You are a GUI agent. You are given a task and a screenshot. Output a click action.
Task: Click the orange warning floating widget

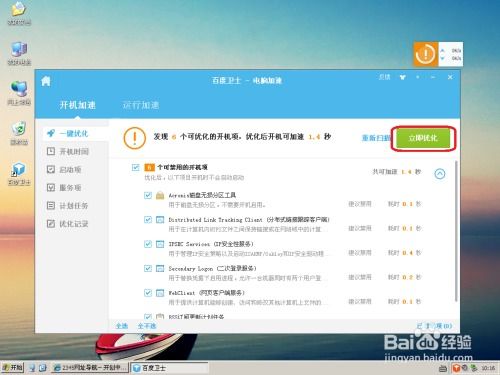(426, 54)
